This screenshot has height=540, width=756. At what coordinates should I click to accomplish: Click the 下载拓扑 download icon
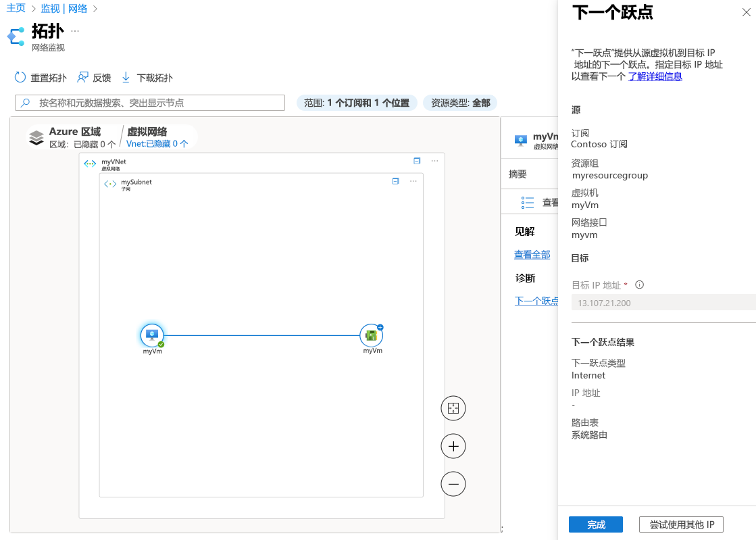point(125,77)
